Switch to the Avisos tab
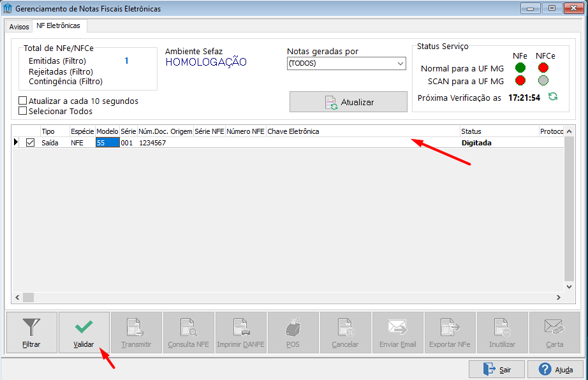 tap(19, 27)
